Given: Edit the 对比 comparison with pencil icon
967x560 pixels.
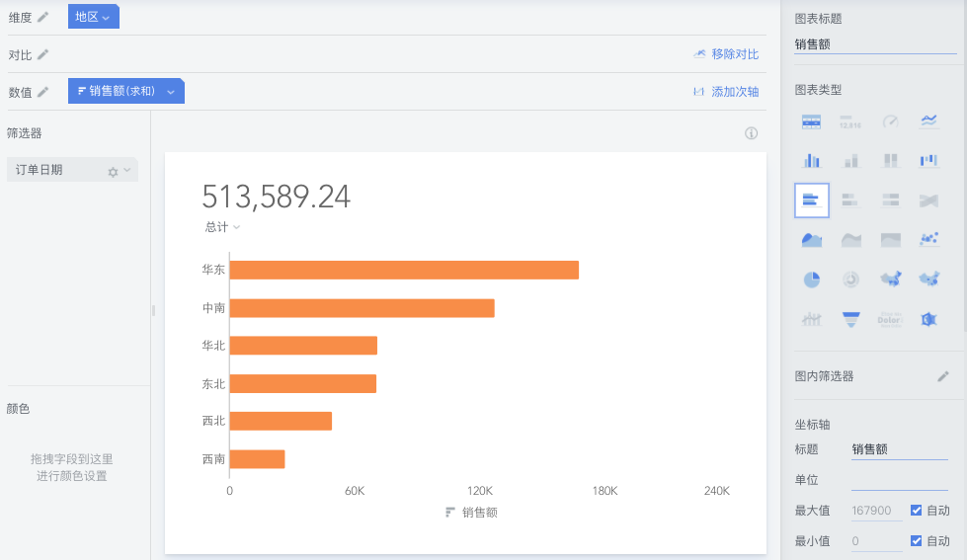Looking at the screenshot, I should (x=42, y=55).
